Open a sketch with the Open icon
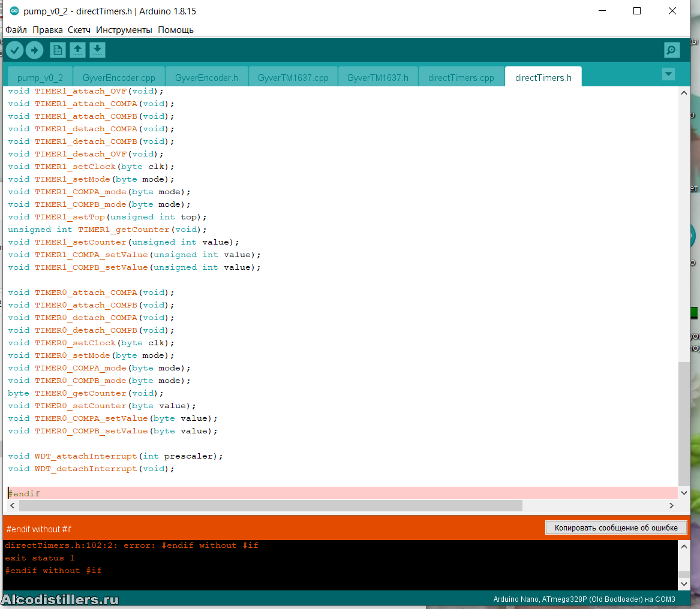 coord(78,50)
